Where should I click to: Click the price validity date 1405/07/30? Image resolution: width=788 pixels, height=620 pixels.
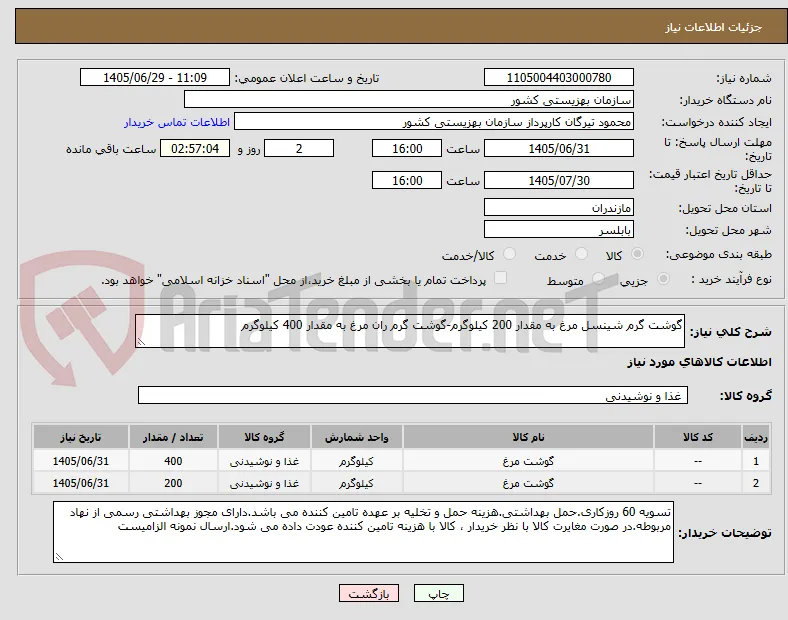pos(559,180)
